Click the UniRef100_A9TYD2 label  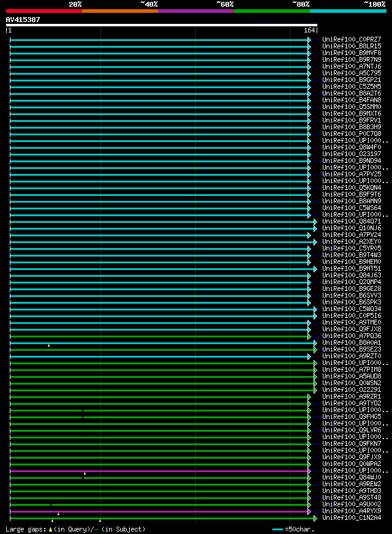point(352,403)
